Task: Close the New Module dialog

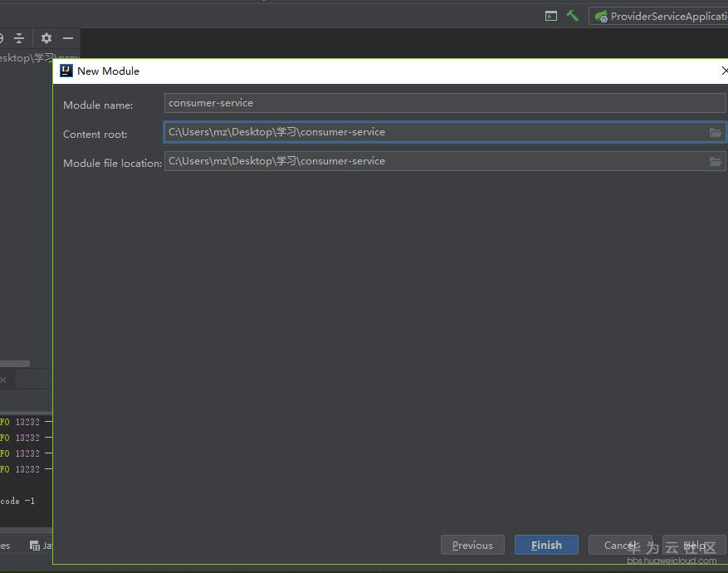Action: 724,71
